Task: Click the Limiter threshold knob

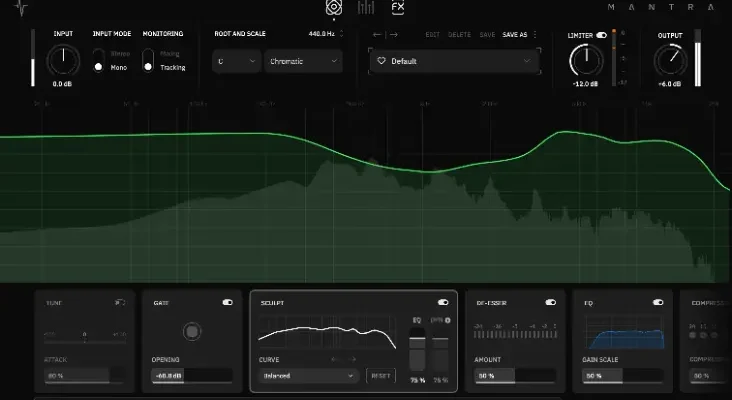Action: [x=586, y=62]
